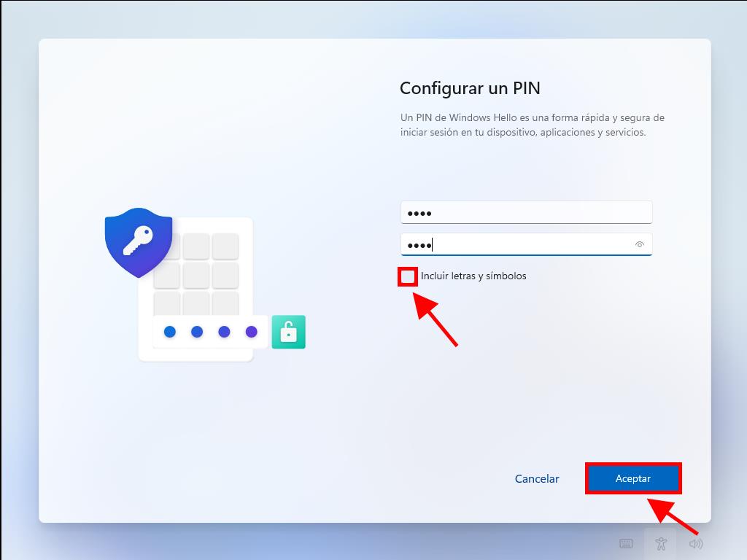This screenshot has width=747, height=560.
Task: Confirm the PIN with Aceptar button
Action: coord(633,478)
